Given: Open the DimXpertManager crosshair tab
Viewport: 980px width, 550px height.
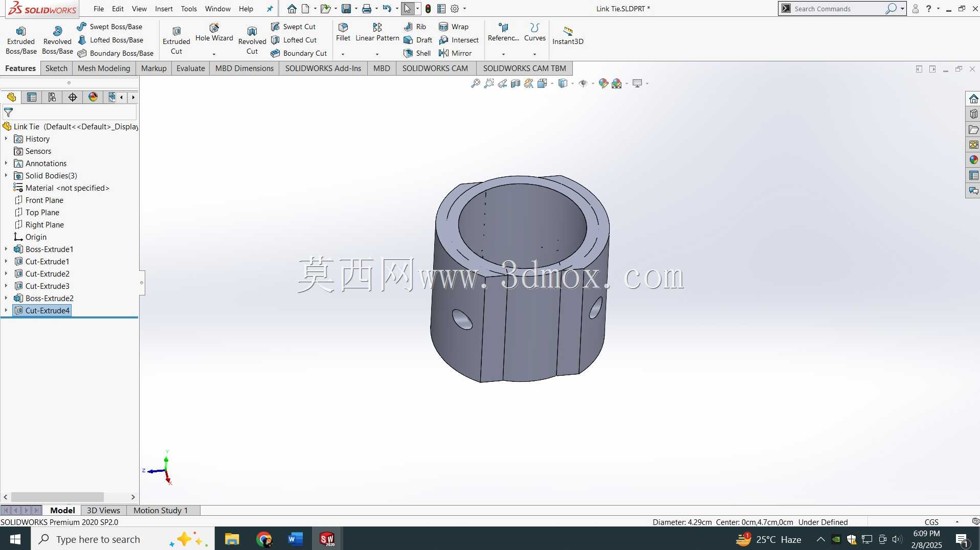Looking at the screenshot, I should 73,97.
